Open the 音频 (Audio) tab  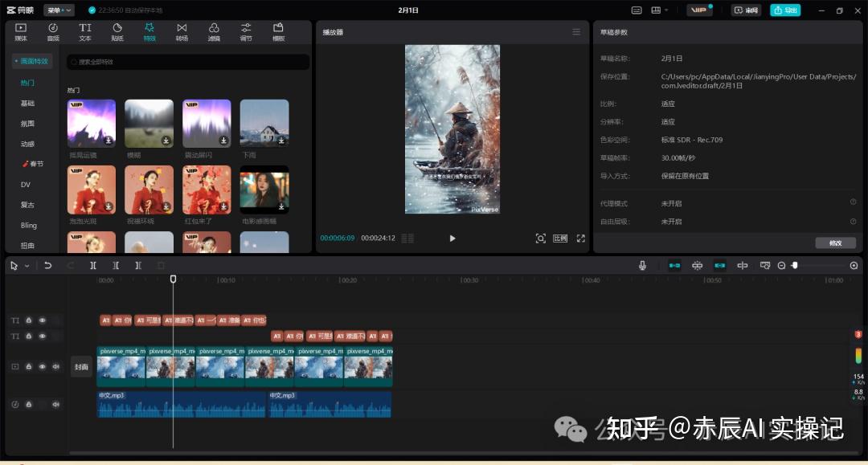(x=53, y=32)
